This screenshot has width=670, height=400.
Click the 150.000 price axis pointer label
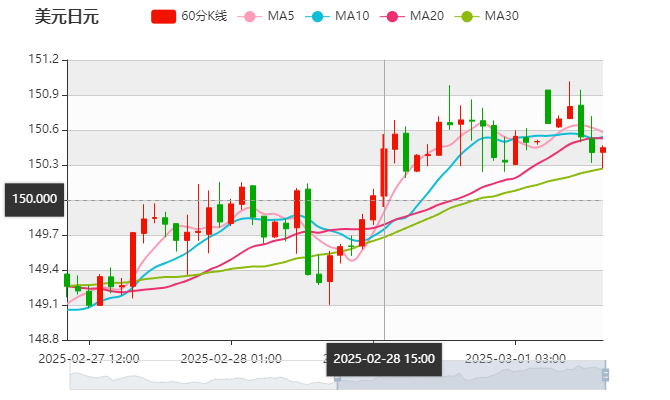tap(34, 199)
